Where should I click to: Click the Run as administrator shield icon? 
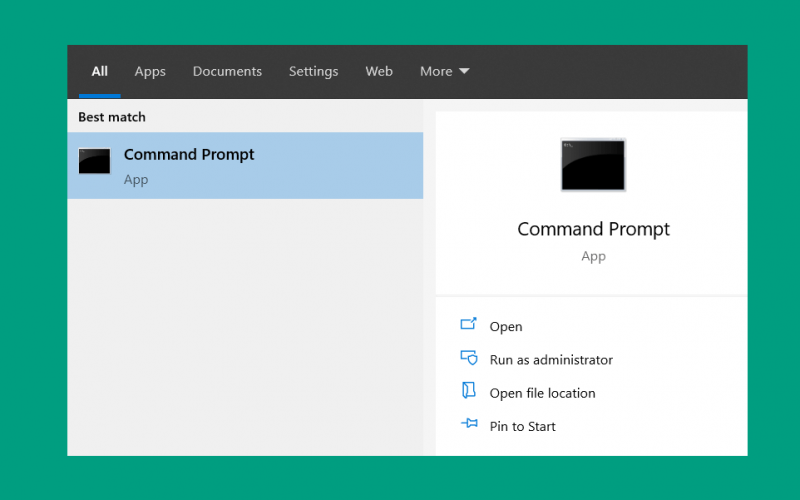(x=468, y=358)
